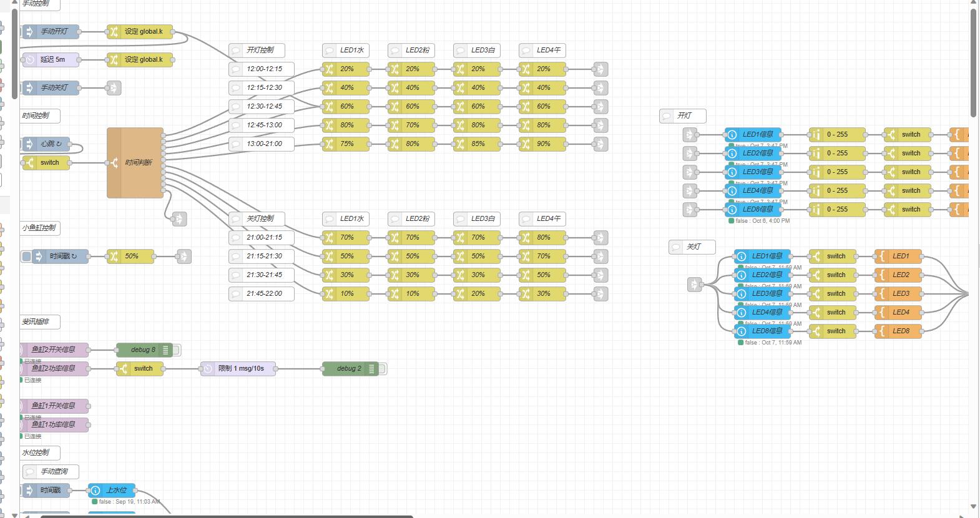Click the palette vertical scrollbar thumb on the left
The width and height of the screenshot is (980, 518).
point(15,50)
